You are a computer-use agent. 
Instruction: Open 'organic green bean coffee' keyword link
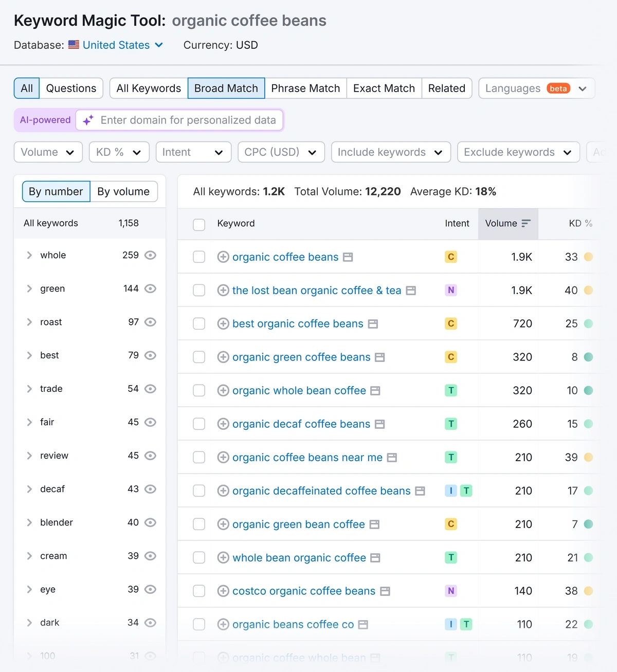[299, 524]
